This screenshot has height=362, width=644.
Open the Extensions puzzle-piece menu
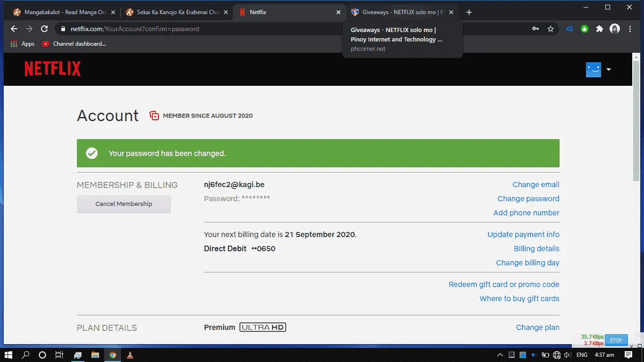[x=600, y=29]
